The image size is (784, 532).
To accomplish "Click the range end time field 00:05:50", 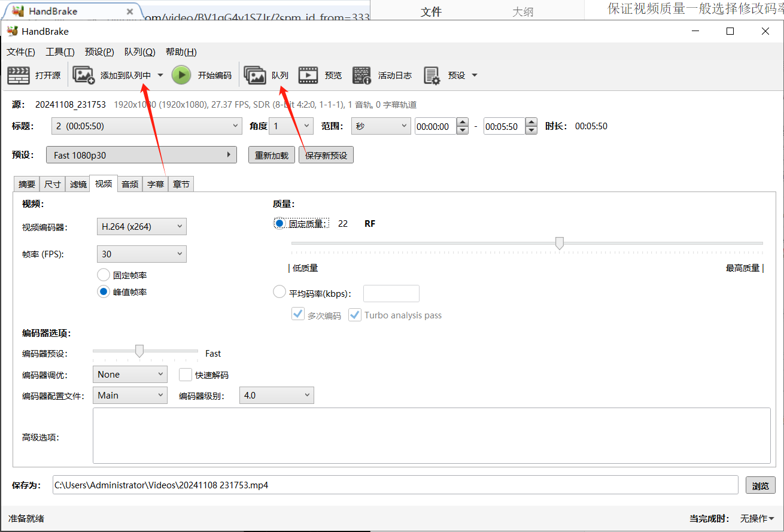I will click(504, 126).
